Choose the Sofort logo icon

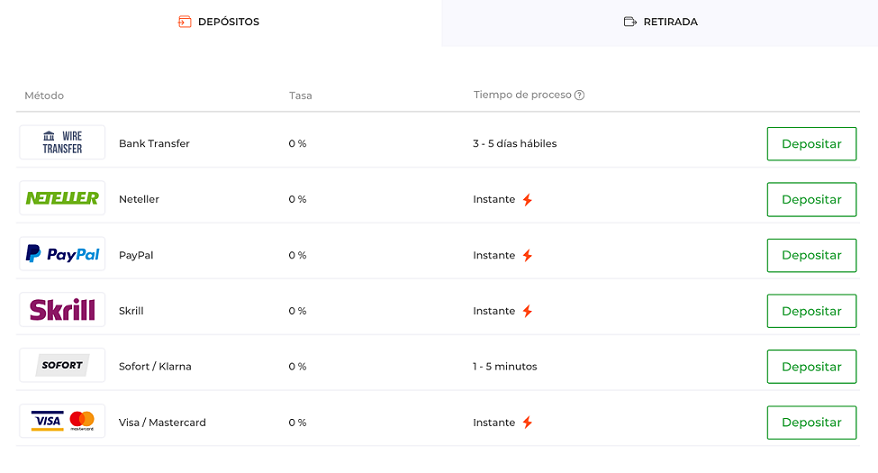point(62,366)
